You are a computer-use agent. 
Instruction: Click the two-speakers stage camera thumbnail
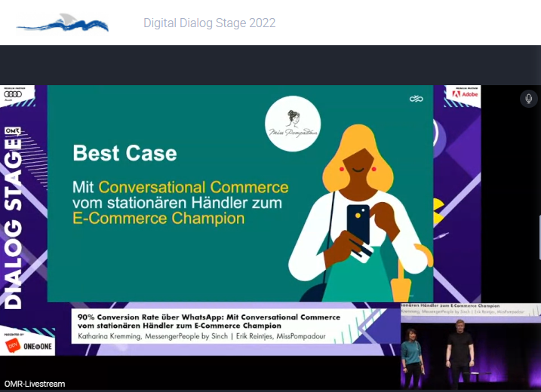[471, 346]
